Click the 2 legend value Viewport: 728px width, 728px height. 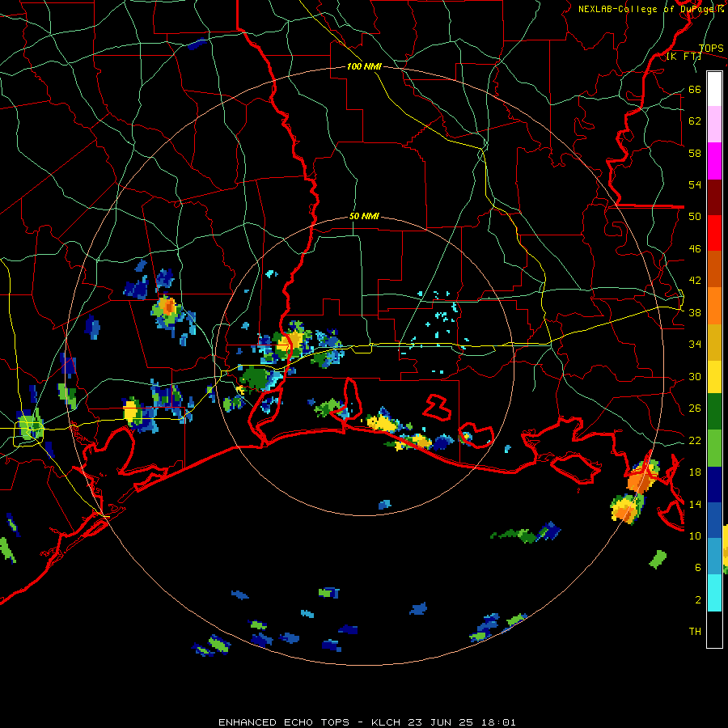coord(698,600)
